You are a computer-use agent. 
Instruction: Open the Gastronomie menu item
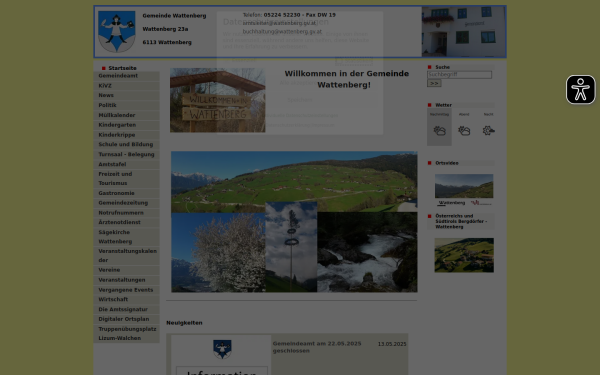(x=126, y=193)
